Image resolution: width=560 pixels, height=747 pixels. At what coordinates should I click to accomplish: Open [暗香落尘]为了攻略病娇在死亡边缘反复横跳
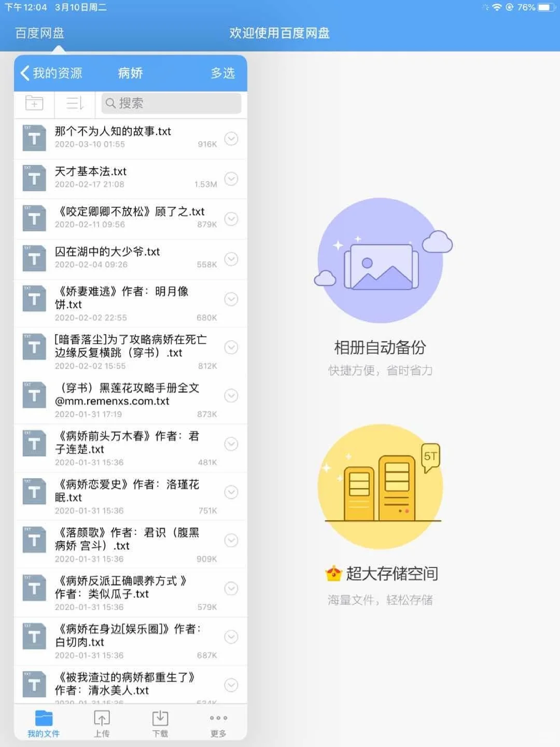[131, 352]
